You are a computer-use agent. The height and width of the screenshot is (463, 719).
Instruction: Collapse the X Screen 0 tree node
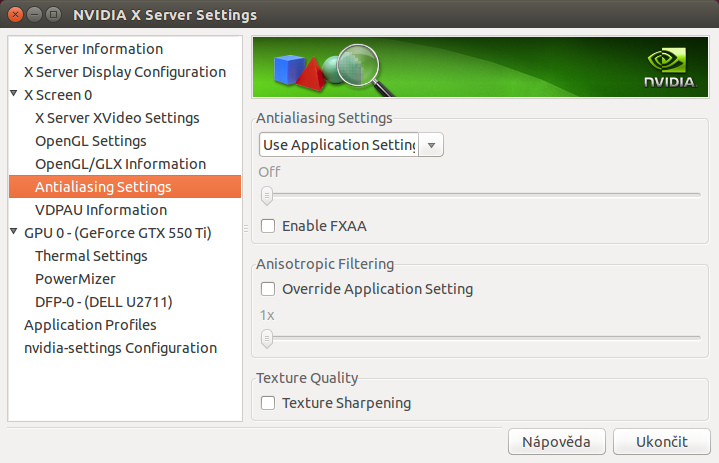[x=14, y=95]
